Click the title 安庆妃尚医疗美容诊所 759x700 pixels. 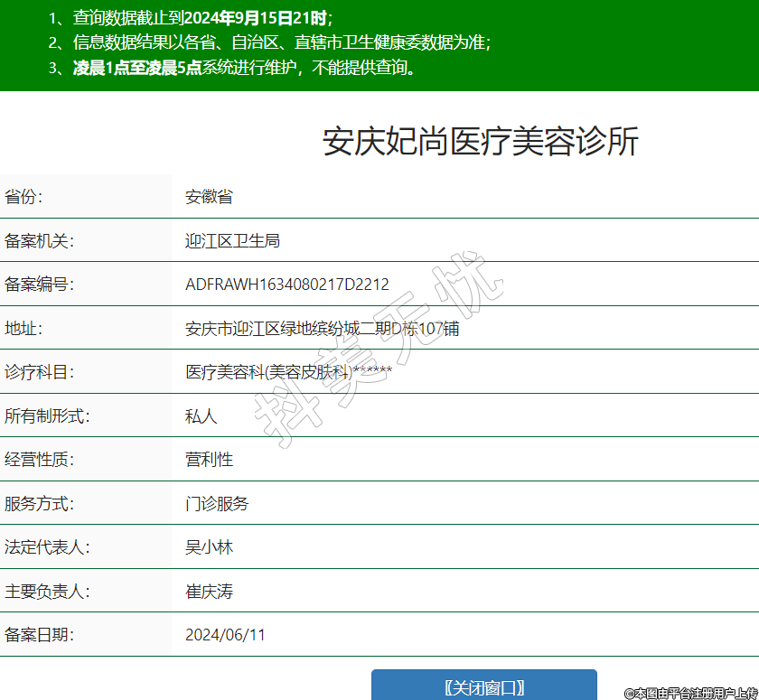481,142
